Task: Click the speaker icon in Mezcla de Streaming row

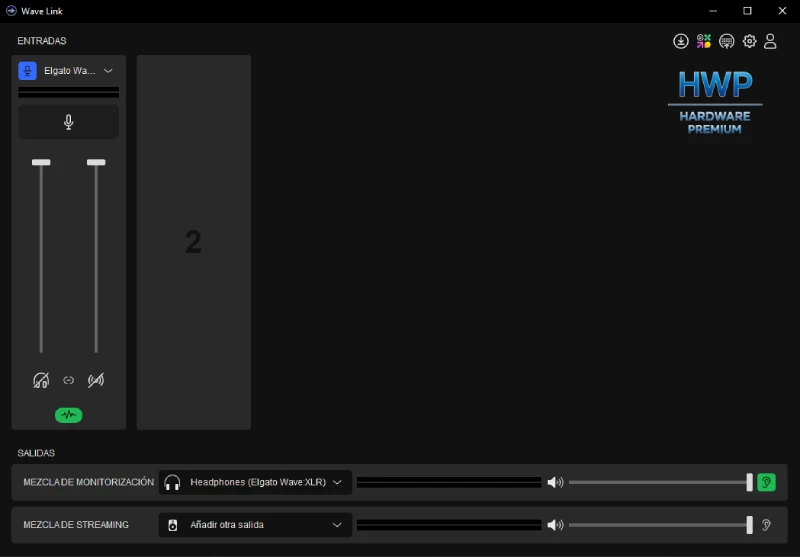Action: [555, 525]
